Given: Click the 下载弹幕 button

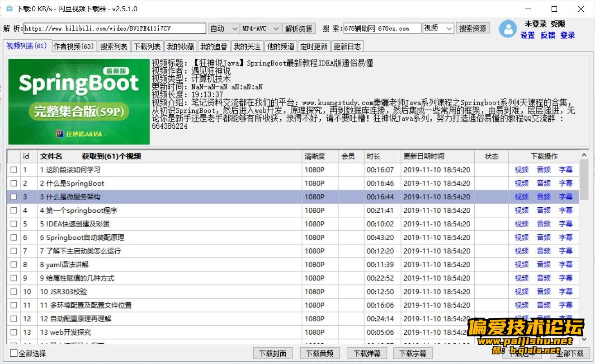Looking at the screenshot, I should 367,353.
